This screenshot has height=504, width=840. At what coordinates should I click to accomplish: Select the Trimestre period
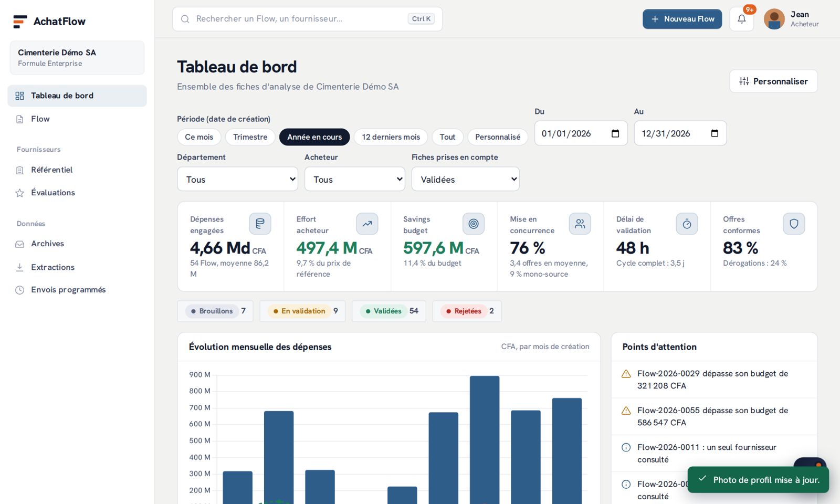click(x=250, y=137)
